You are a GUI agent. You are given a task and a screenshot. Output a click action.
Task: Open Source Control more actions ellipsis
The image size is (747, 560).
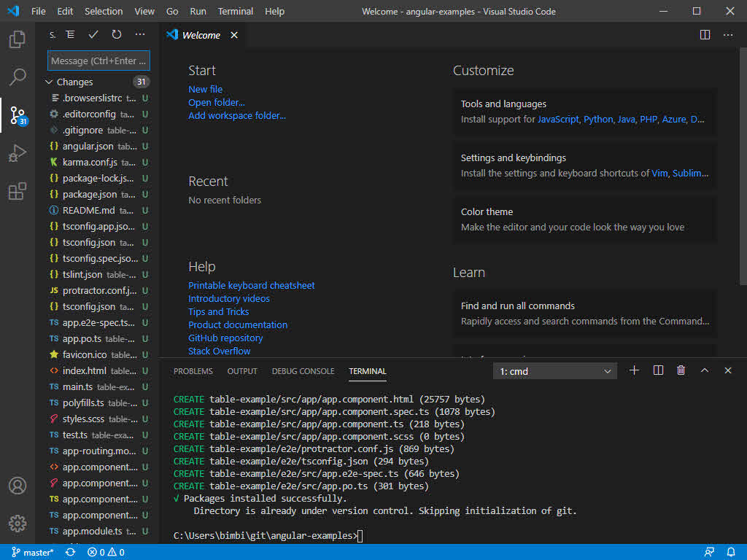click(x=140, y=35)
